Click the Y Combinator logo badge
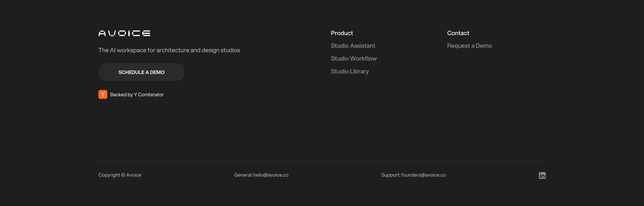Image resolution: width=644 pixels, height=206 pixels. coord(103,94)
